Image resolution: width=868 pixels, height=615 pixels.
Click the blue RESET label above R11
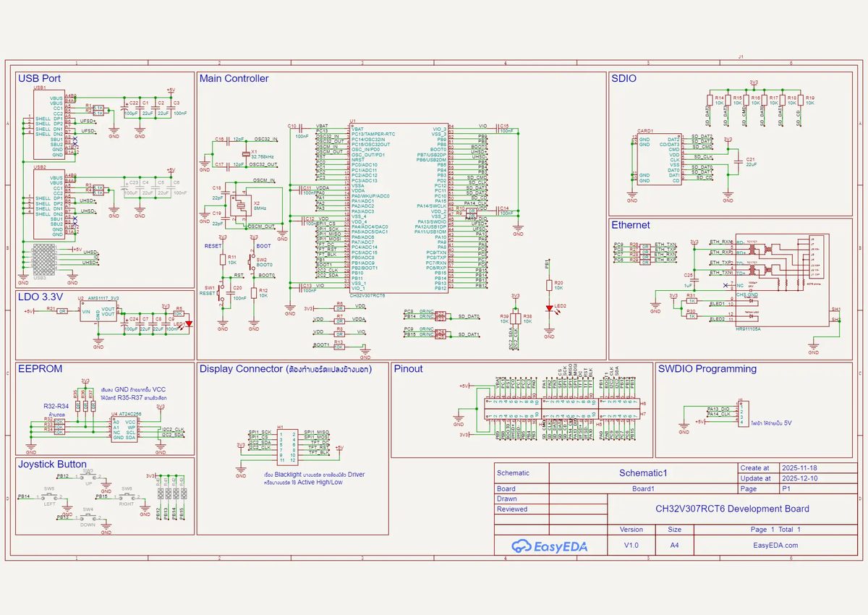213,246
